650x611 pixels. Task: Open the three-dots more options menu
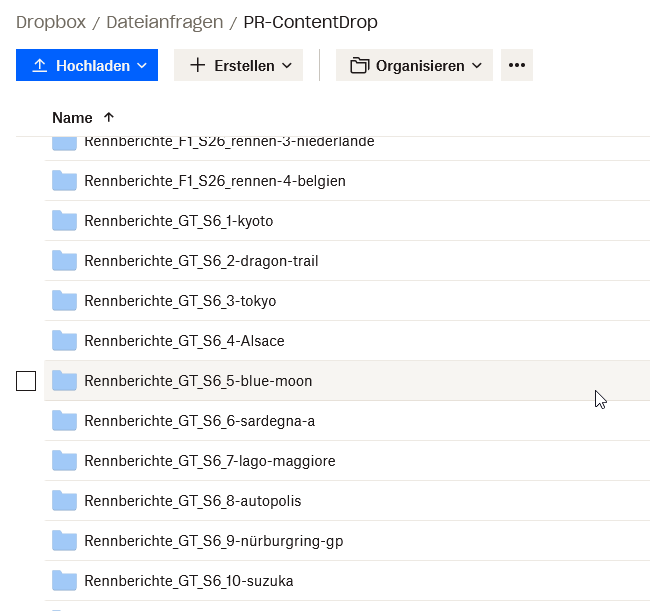point(516,65)
